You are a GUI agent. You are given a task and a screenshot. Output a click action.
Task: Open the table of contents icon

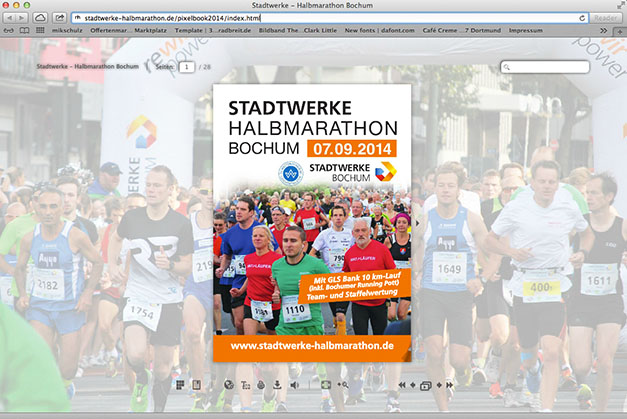[x=245, y=385]
